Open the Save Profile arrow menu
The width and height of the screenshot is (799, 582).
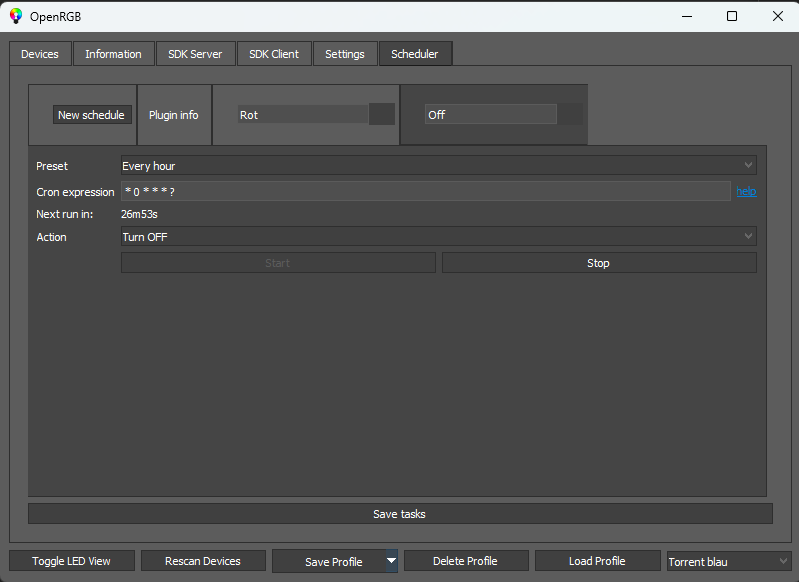[x=391, y=561]
